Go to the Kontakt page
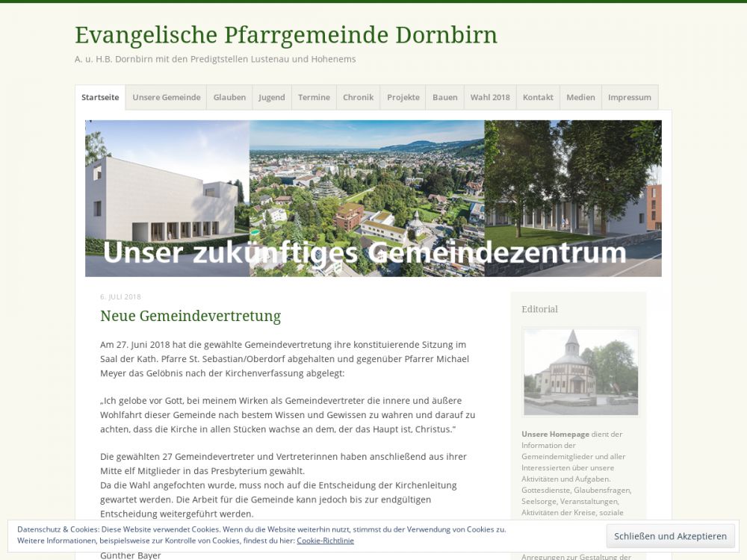 [x=538, y=97]
